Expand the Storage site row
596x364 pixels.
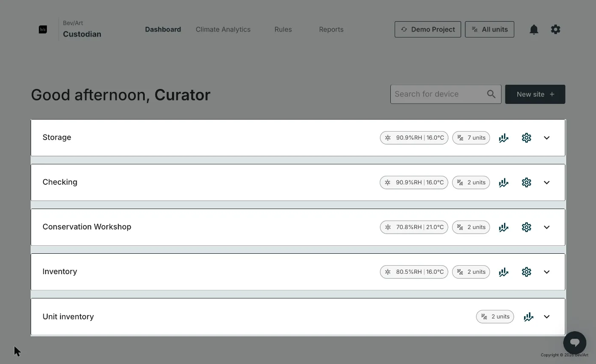point(547,138)
